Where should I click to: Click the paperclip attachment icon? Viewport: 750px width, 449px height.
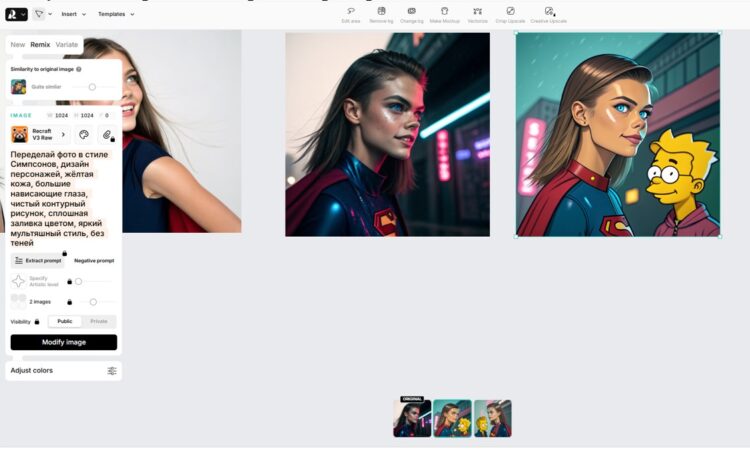click(107, 135)
